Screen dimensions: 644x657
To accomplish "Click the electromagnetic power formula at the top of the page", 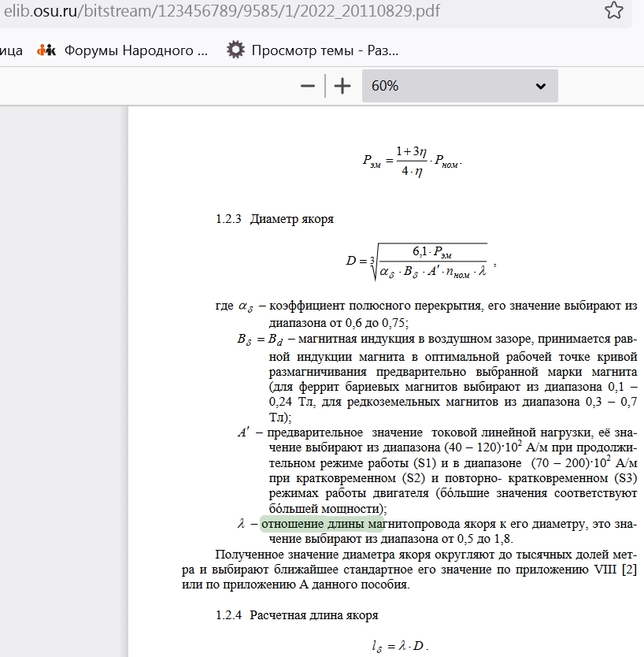I will [413, 161].
